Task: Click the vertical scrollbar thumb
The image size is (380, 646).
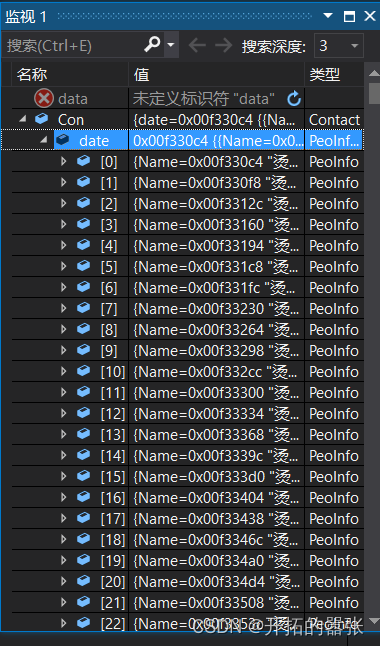Action: click(374, 93)
